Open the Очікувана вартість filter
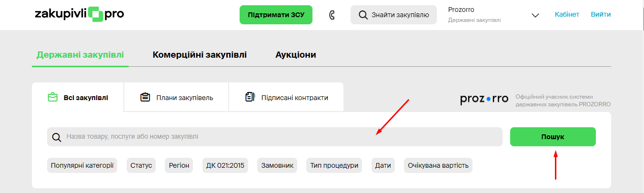 click(x=438, y=165)
